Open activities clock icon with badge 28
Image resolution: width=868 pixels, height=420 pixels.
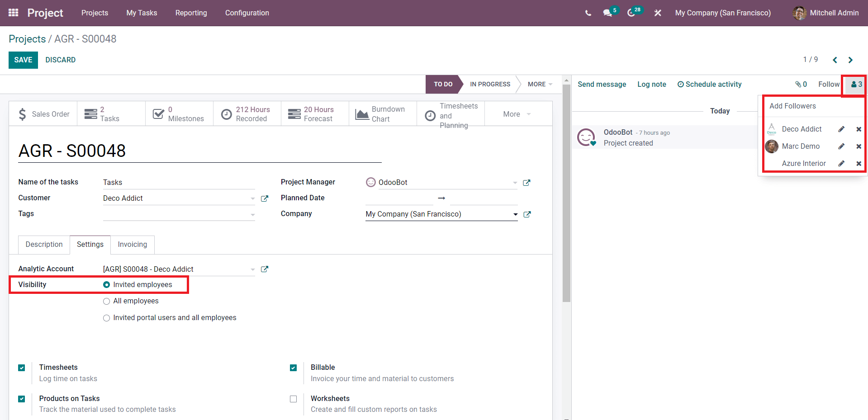pyautogui.click(x=631, y=13)
